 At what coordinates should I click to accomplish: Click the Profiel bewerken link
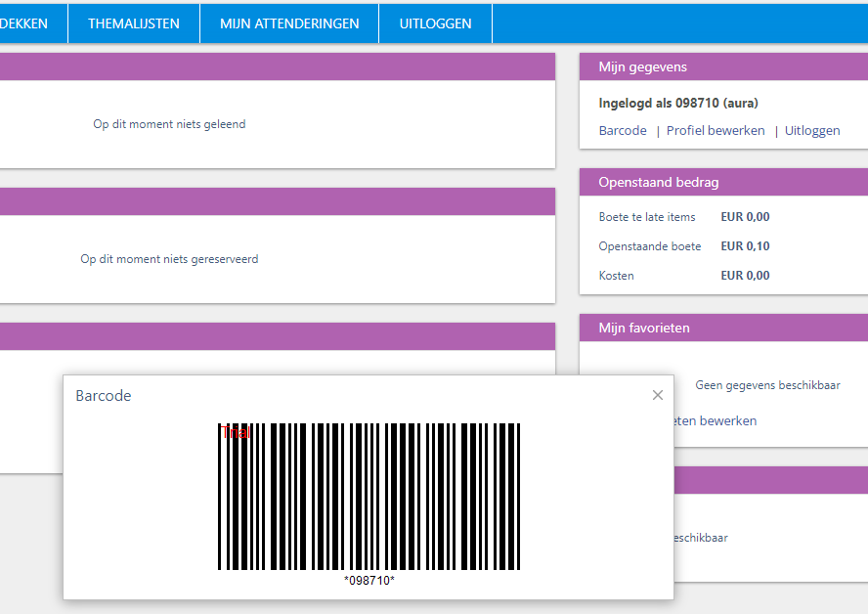(x=716, y=130)
